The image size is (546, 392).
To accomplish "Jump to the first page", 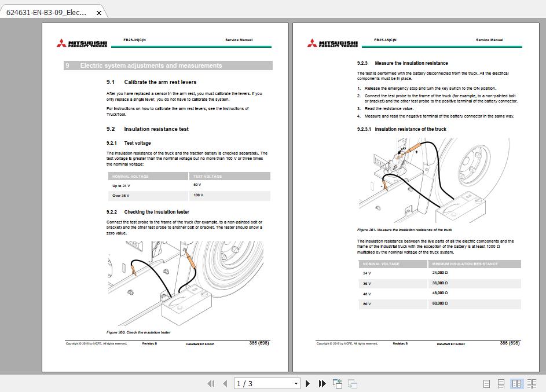I will [212, 383].
